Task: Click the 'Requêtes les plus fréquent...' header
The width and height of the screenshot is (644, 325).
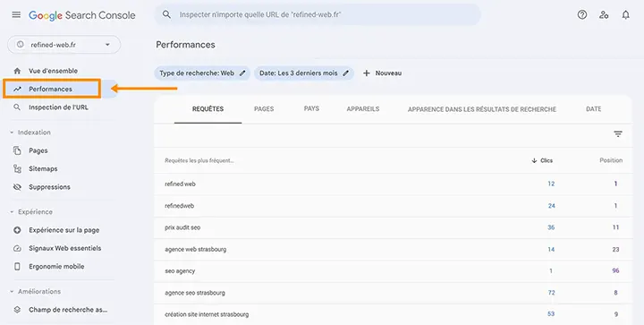Action: 199,160
